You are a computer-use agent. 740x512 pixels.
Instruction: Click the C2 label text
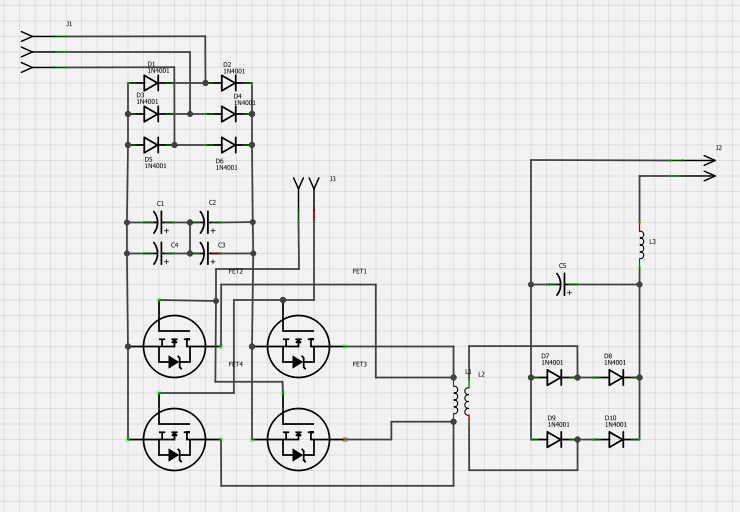point(212,202)
